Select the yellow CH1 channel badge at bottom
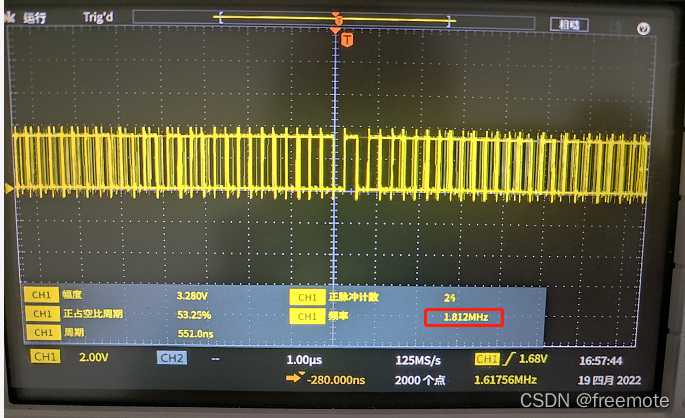The image size is (685, 418). (45, 357)
